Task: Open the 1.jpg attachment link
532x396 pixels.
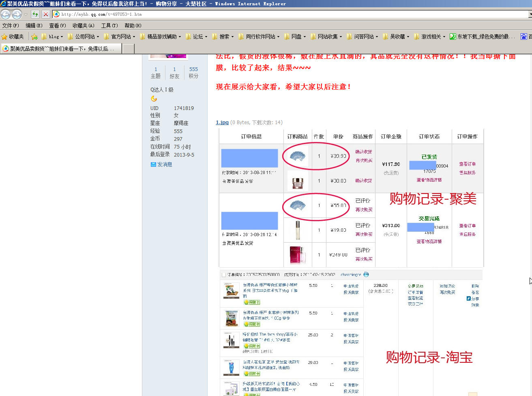Action: 222,122
